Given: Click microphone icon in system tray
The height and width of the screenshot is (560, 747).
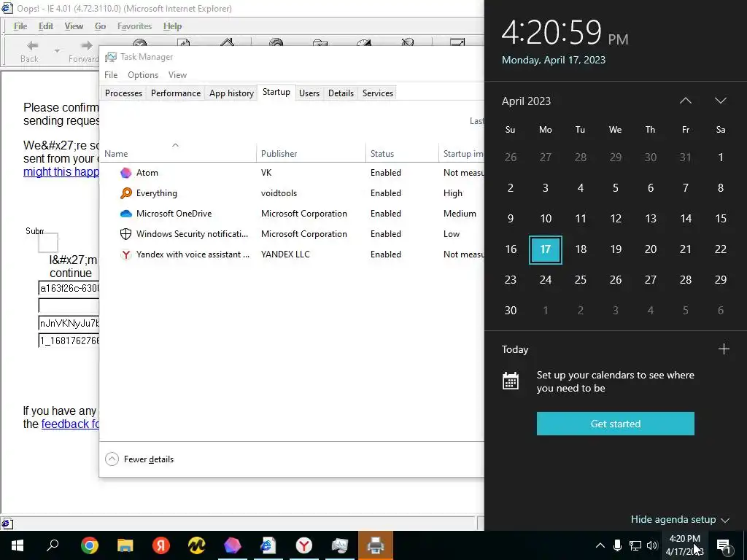Looking at the screenshot, I should (617, 545).
